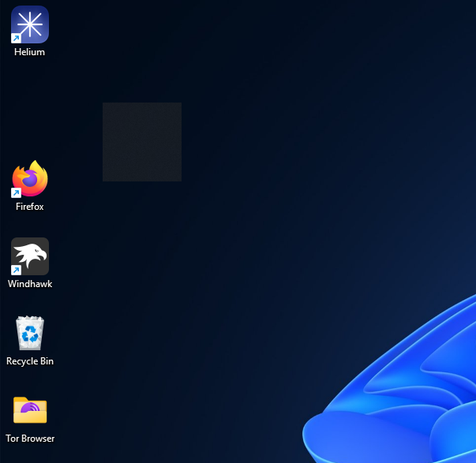The image size is (476, 463).
Task: Click the "Firefox" label text
Action: pos(30,207)
